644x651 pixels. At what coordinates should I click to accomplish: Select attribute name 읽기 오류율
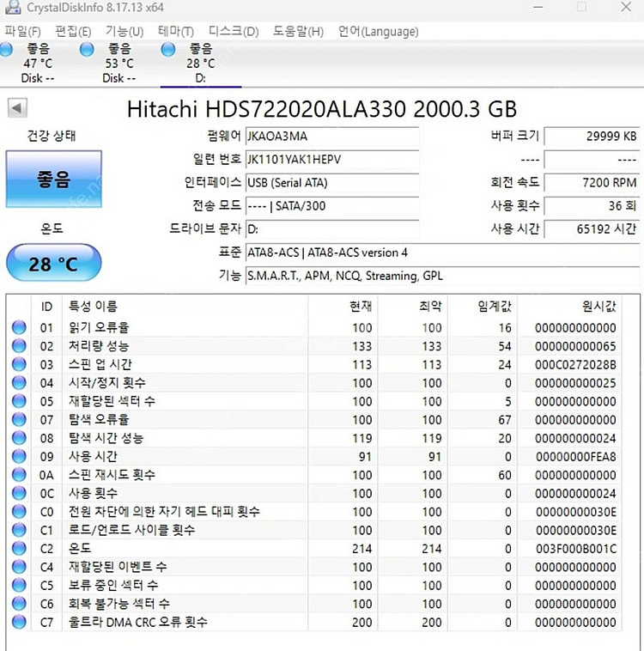pos(99,327)
